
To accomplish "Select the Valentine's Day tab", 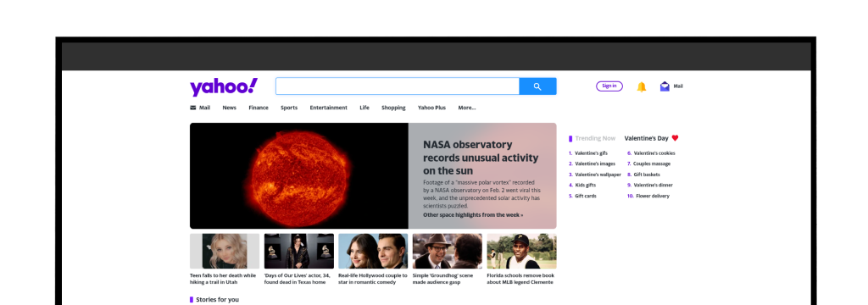I will click(x=647, y=138).
